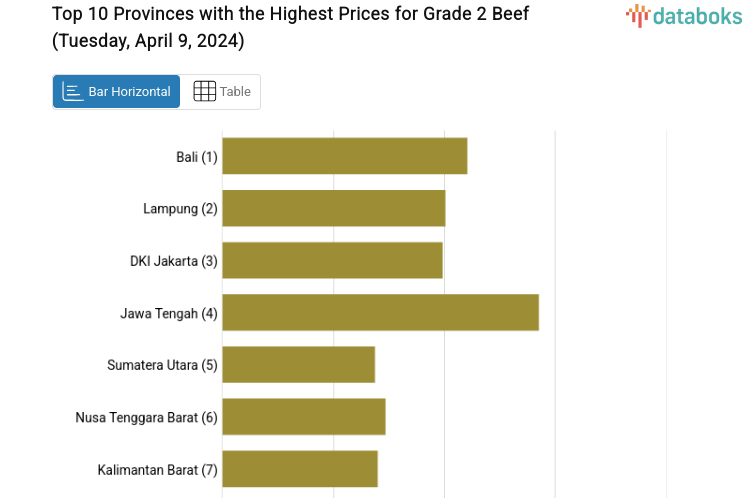Image resolution: width=753 pixels, height=498 pixels.
Task: Click the DKI Jakarta (3) axis label
Action: [x=173, y=261]
